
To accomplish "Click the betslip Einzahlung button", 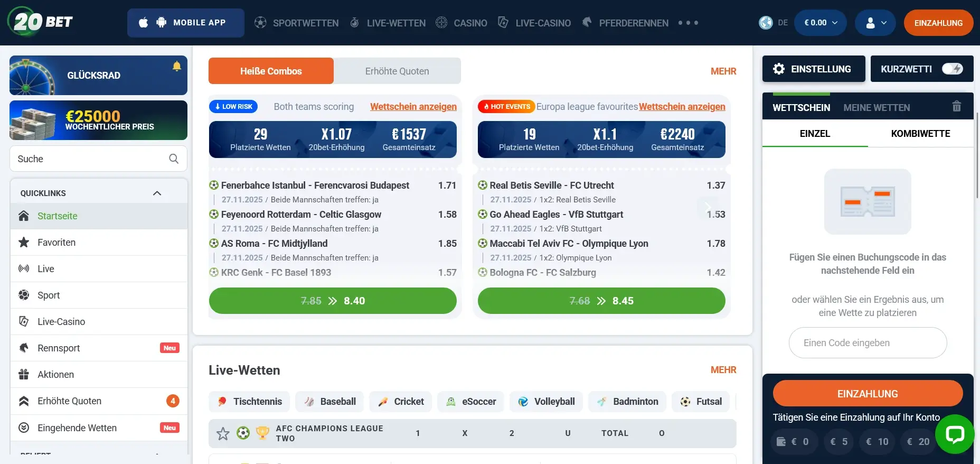I will coord(868,394).
